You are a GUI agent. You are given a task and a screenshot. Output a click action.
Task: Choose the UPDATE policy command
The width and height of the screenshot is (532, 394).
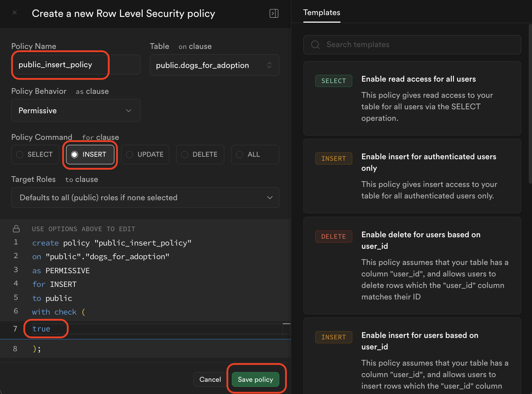[x=145, y=155]
